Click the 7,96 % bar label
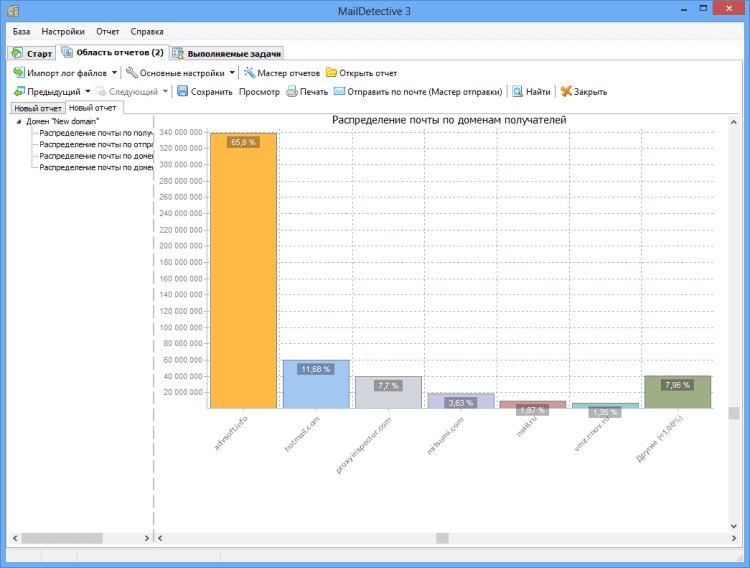Image resolution: width=750 pixels, height=568 pixels. coord(677,385)
